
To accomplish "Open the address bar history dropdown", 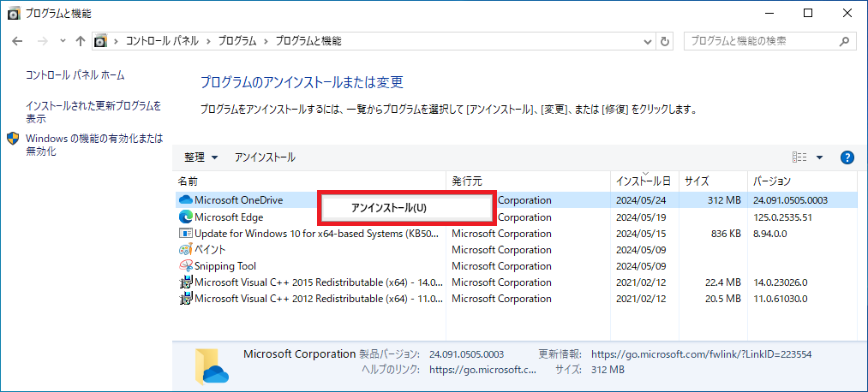I will 648,41.
